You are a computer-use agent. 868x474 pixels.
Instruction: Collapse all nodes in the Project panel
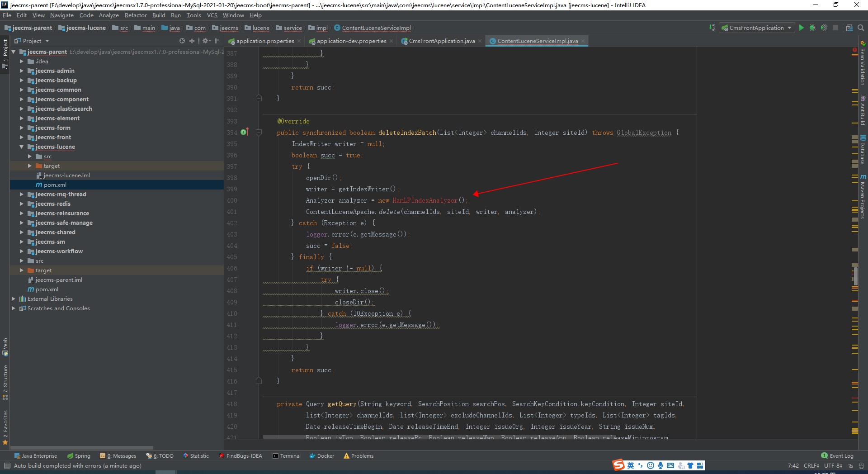[192, 41]
